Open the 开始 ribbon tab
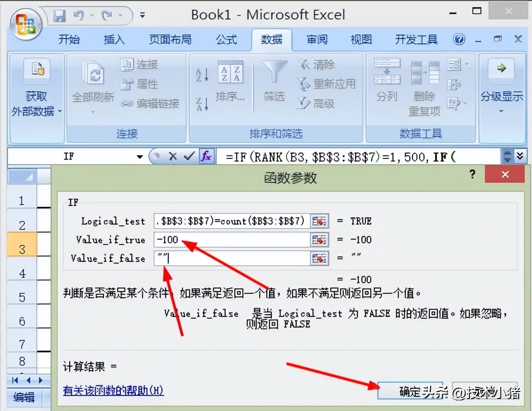Screen dimensions: 532x411 pyautogui.click(x=69, y=40)
